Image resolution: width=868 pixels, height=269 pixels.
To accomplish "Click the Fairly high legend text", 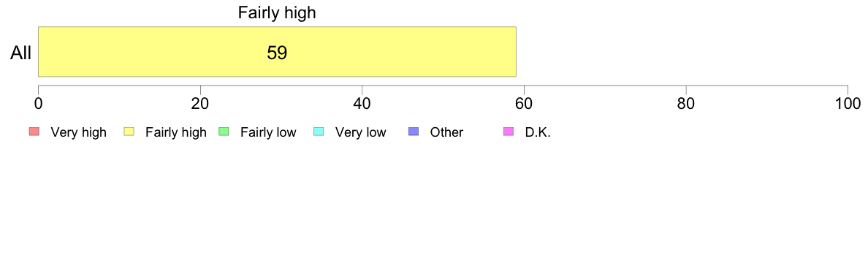I will coord(176,132).
